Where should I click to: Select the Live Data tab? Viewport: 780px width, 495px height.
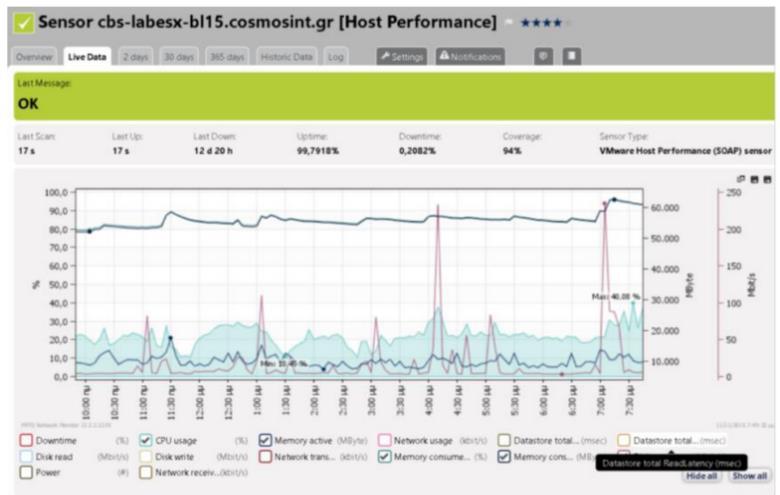[x=87, y=57]
